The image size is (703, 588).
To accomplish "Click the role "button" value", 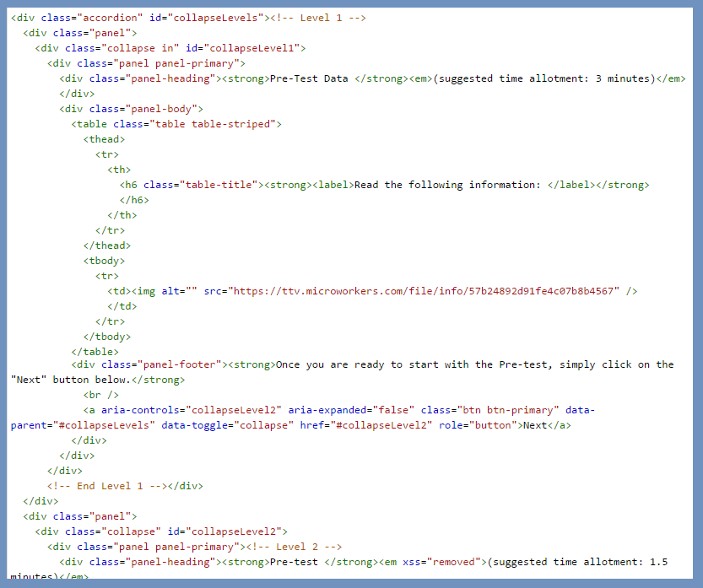I will 493,425.
